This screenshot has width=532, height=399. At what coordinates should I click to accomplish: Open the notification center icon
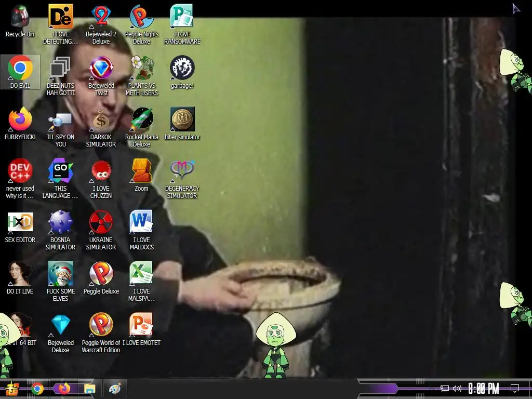pos(515,389)
